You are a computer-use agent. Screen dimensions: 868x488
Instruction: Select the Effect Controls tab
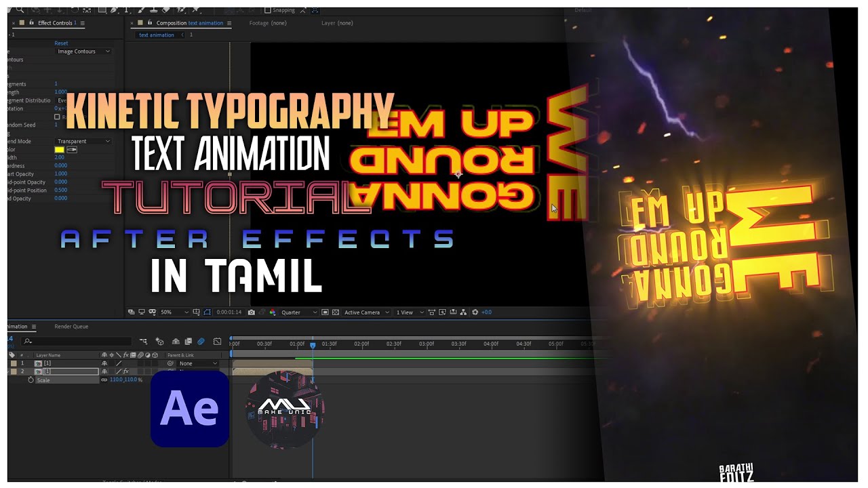[x=57, y=23]
